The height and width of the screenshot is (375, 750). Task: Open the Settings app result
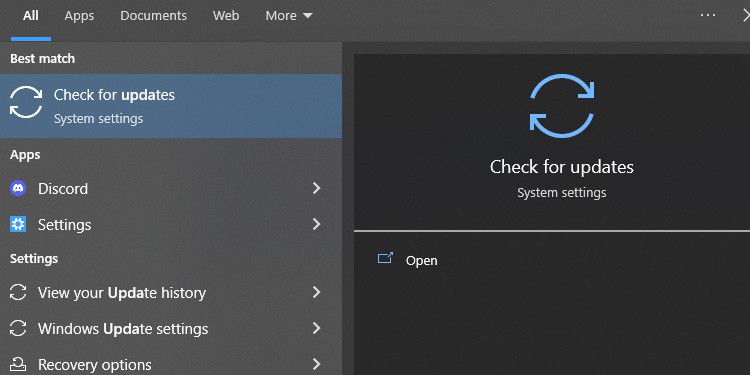click(171, 224)
